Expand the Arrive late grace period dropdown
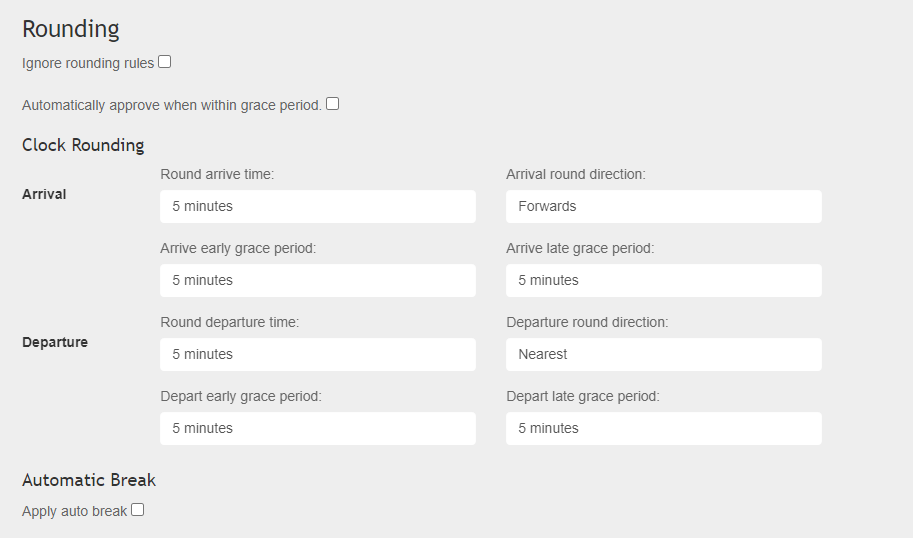This screenshot has height=538, width=913. [x=663, y=281]
